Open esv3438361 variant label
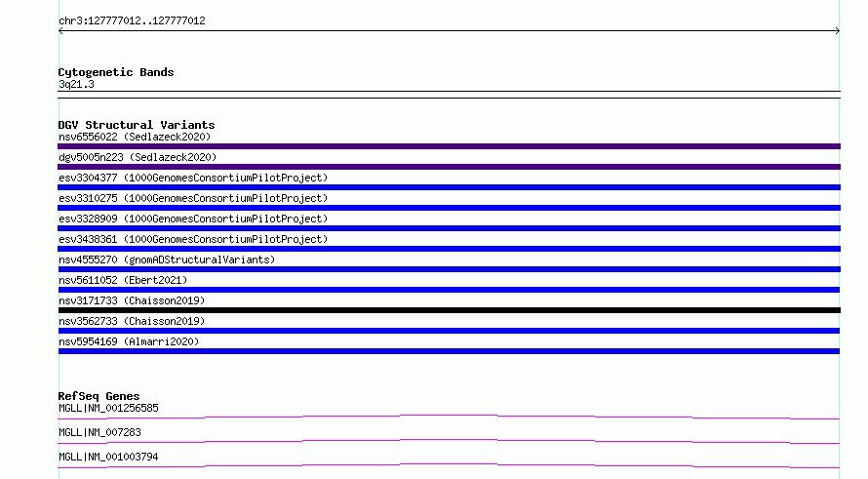868x479 pixels. 193,239
